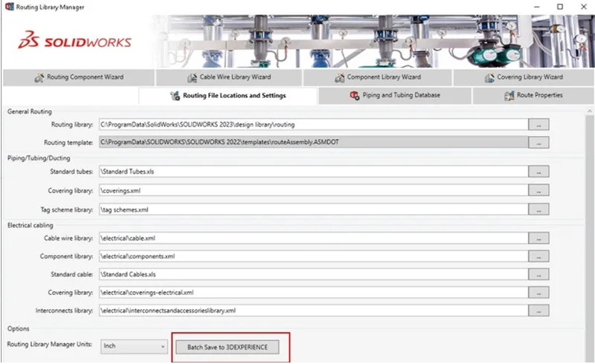Browse for the Standard cable file
The image size is (595, 364).
(538, 274)
